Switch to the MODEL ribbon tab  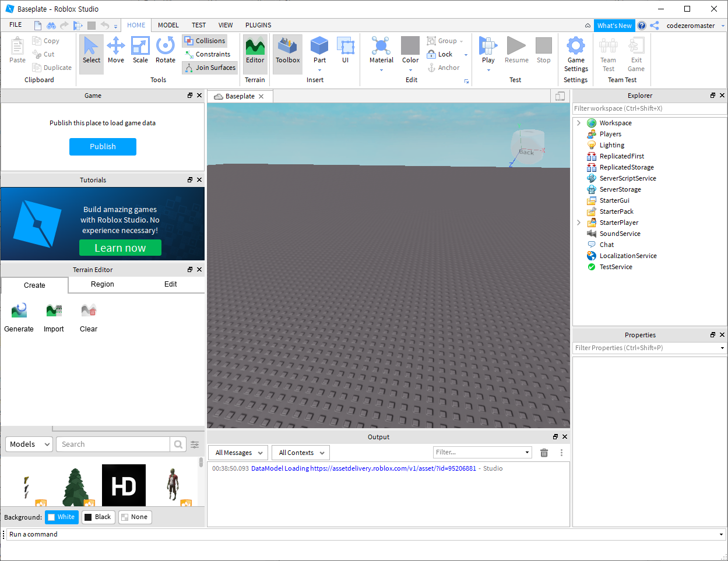[168, 25]
